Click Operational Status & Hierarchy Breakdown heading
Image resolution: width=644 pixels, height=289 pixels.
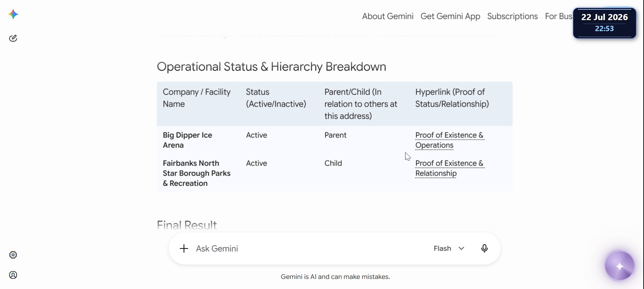pos(271,67)
